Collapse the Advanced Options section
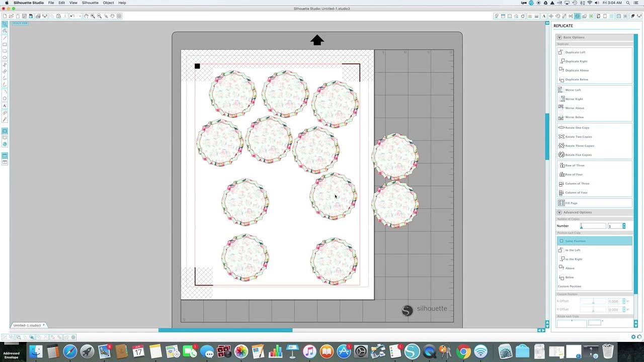 559,212
